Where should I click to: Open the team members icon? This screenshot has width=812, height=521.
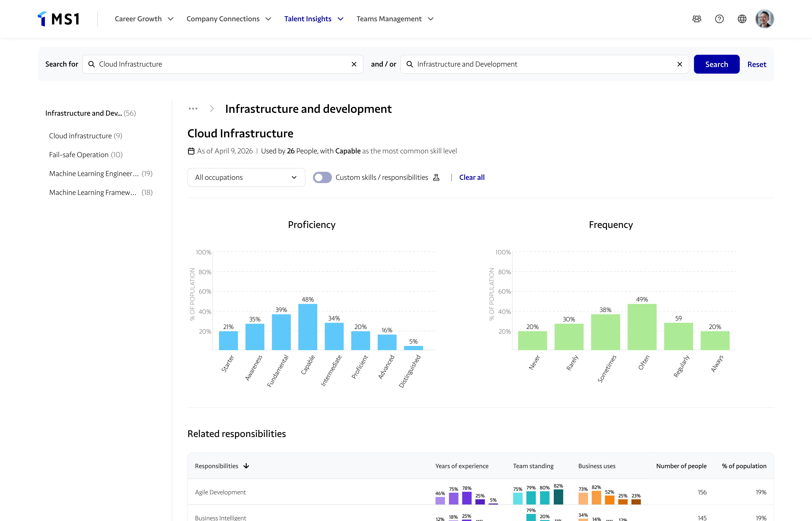(697, 19)
